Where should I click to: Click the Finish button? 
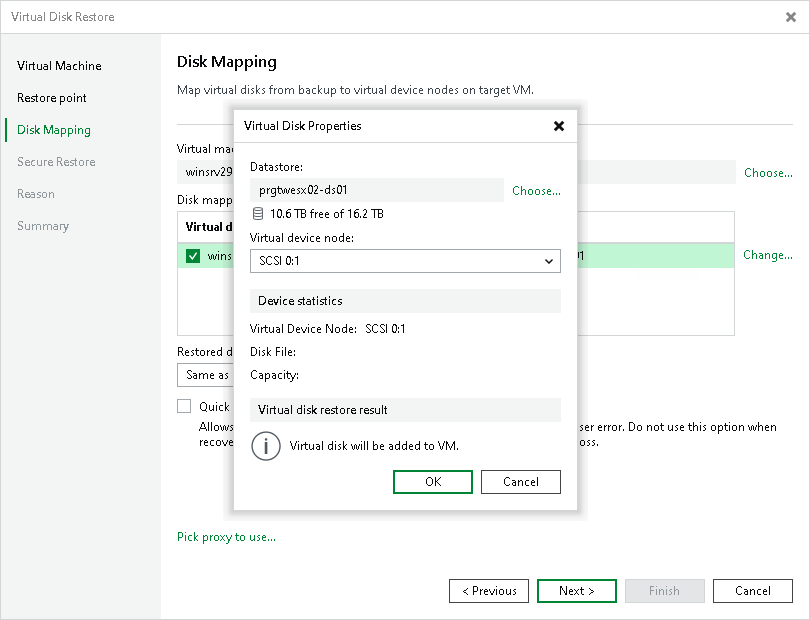click(664, 591)
